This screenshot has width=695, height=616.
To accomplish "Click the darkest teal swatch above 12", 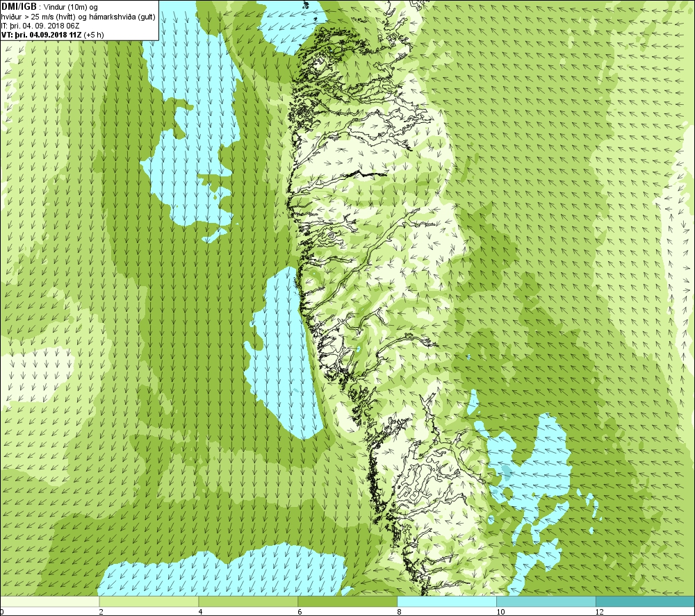I will coord(646,601).
